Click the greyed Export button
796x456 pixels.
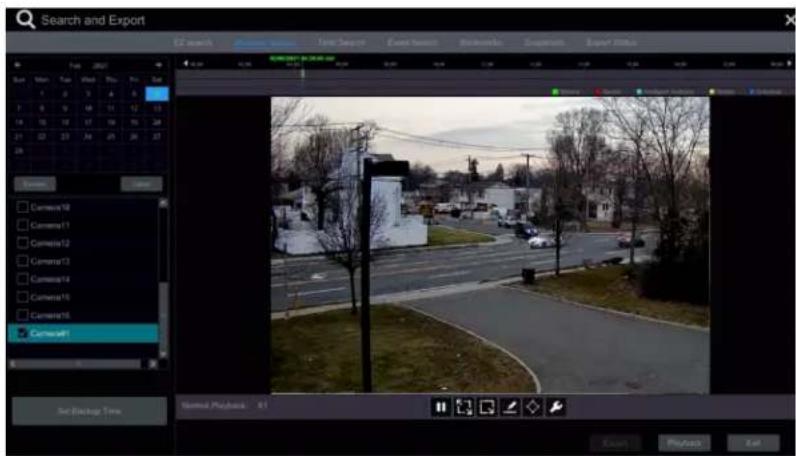pos(616,443)
